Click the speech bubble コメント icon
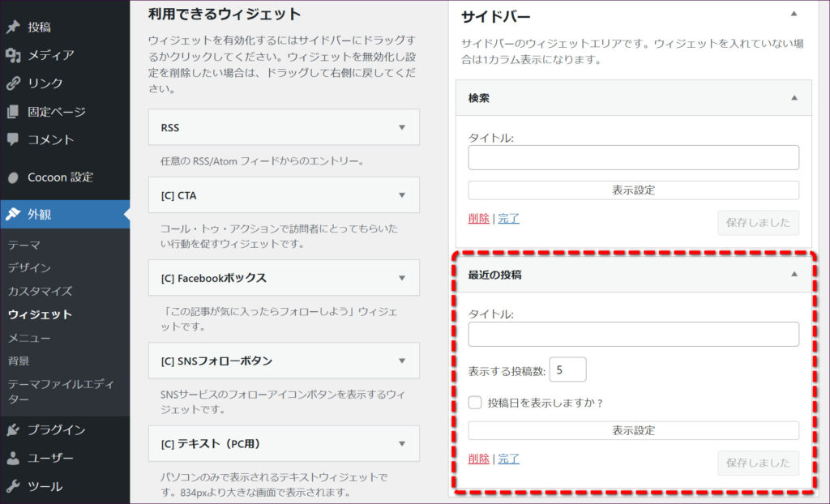The height and width of the screenshot is (504, 830). [x=13, y=139]
